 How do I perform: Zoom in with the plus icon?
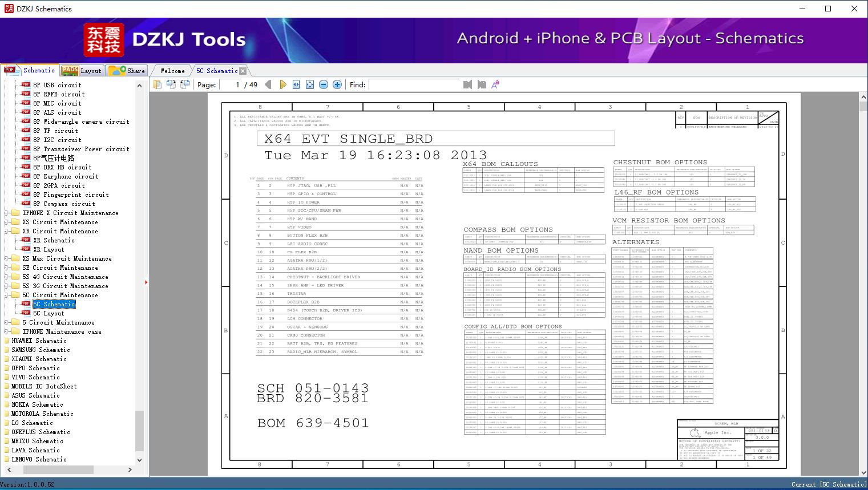(x=337, y=84)
